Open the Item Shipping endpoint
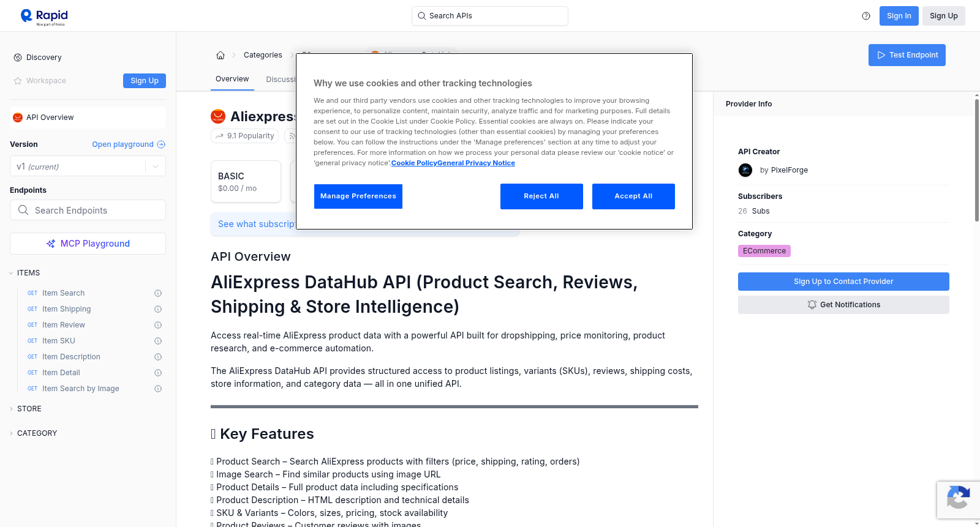This screenshot has height=527, width=980. (66, 309)
